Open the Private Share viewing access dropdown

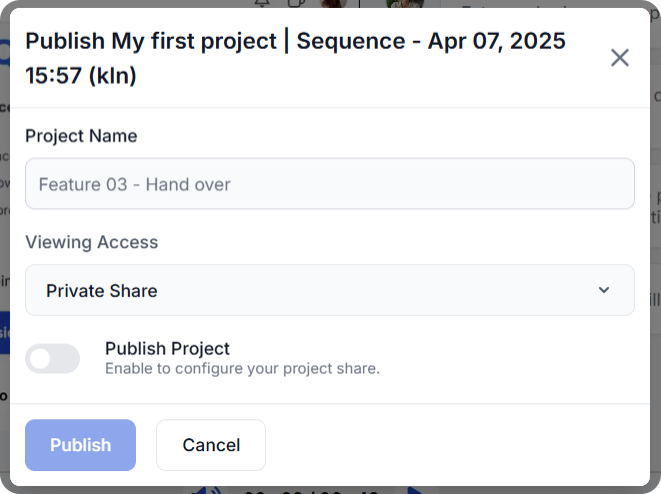pos(330,290)
